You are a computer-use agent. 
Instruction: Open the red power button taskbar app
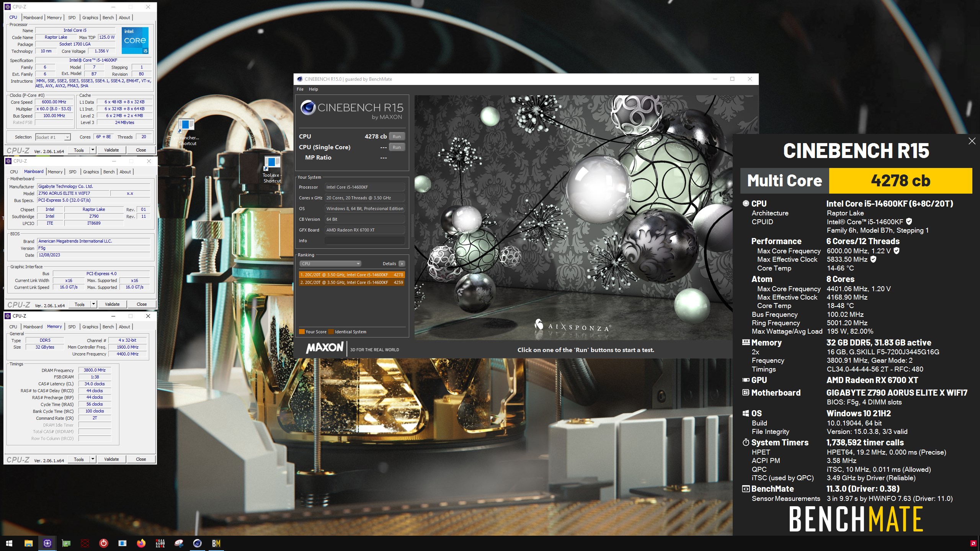[x=104, y=543]
